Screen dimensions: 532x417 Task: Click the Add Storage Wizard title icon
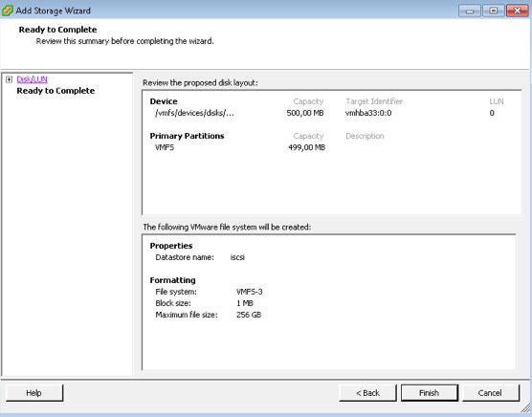(x=7, y=11)
